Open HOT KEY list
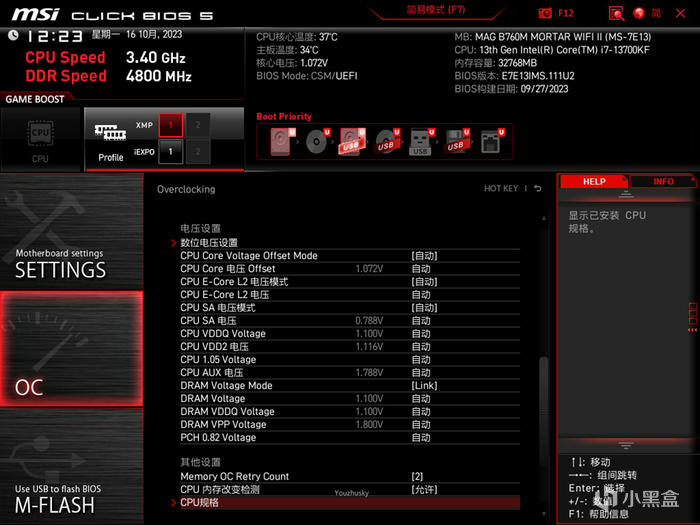This screenshot has height=525, width=700. tap(501, 188)
